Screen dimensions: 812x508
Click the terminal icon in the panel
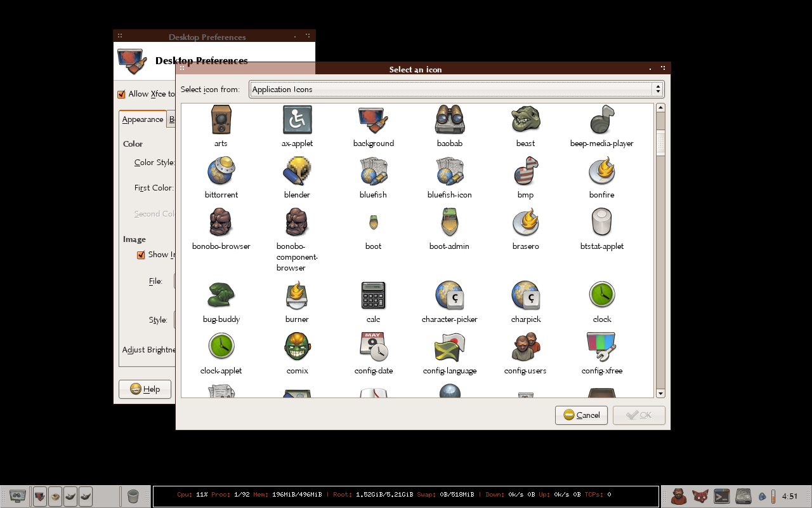coord(721,496)
